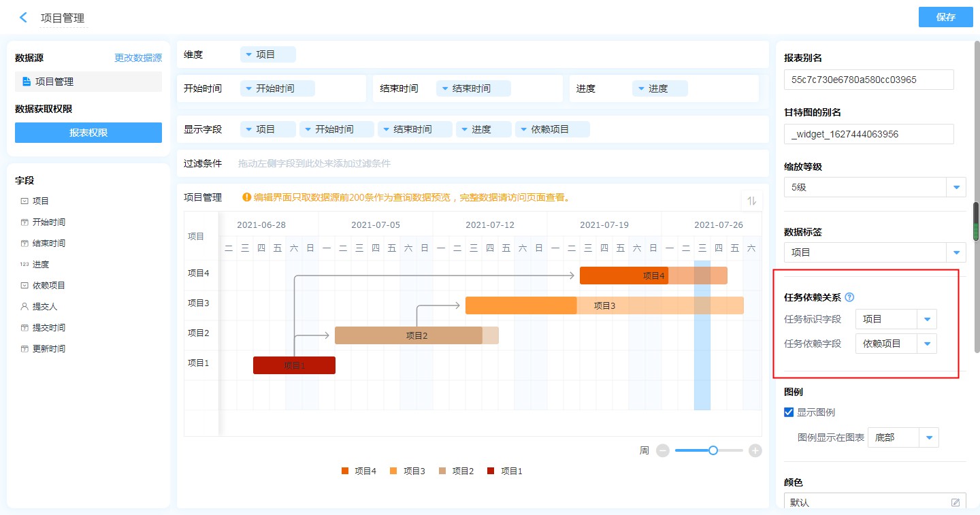Click the zoom out minus icon

[663, 450]
